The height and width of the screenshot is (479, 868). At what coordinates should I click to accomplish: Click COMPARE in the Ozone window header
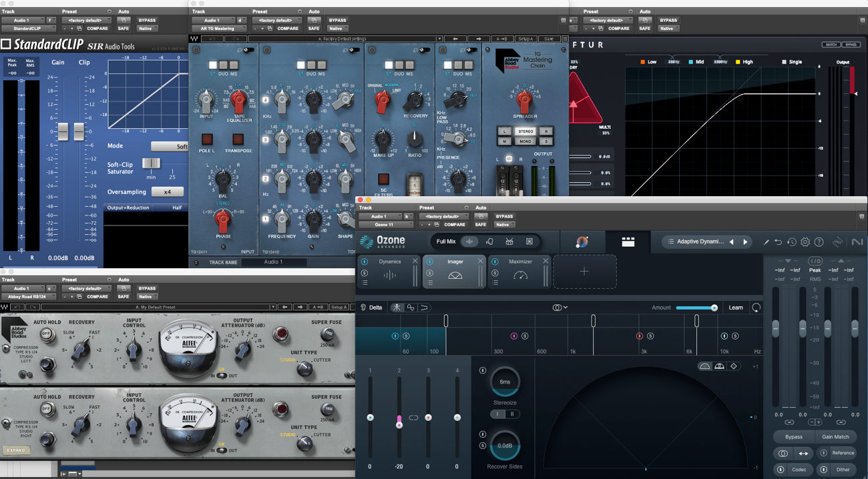tap(454, 225)
